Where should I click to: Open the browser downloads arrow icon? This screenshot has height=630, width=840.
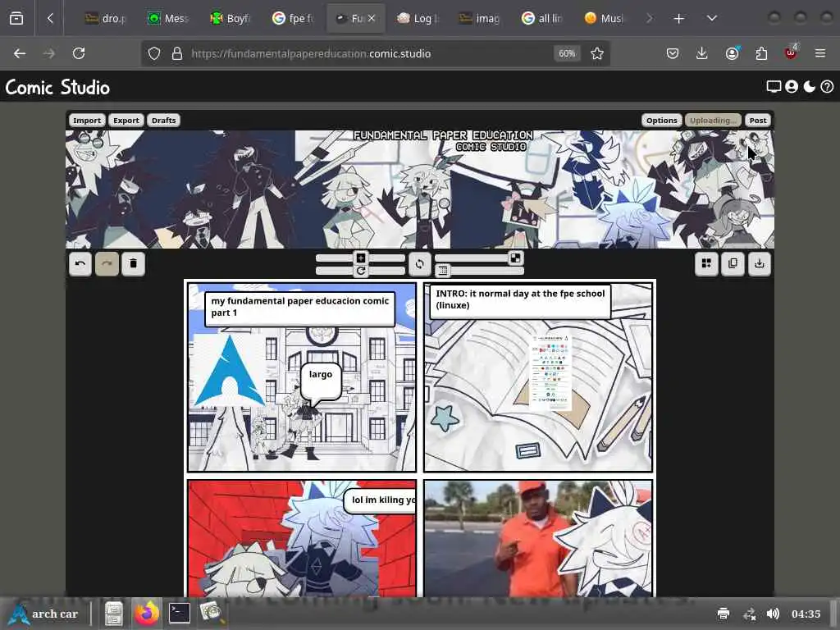[702, 53]
